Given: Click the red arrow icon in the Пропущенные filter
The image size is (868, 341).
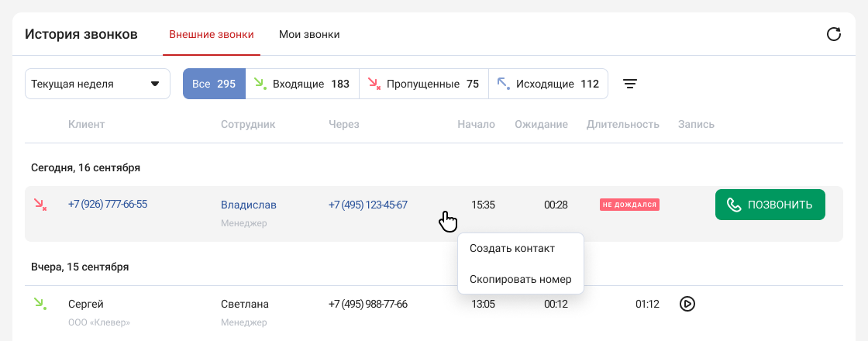Looking at the screenshot, I should (x=374, y=84).
